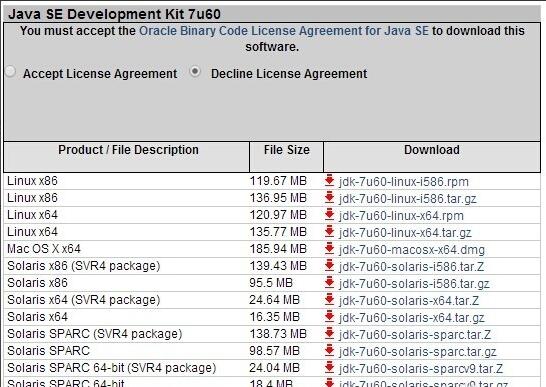Viewport: 546px width, 387px height.
Task: Click the jdk-7u60-solaris-sparc.tar.gz link
Action: coord(418,352)
